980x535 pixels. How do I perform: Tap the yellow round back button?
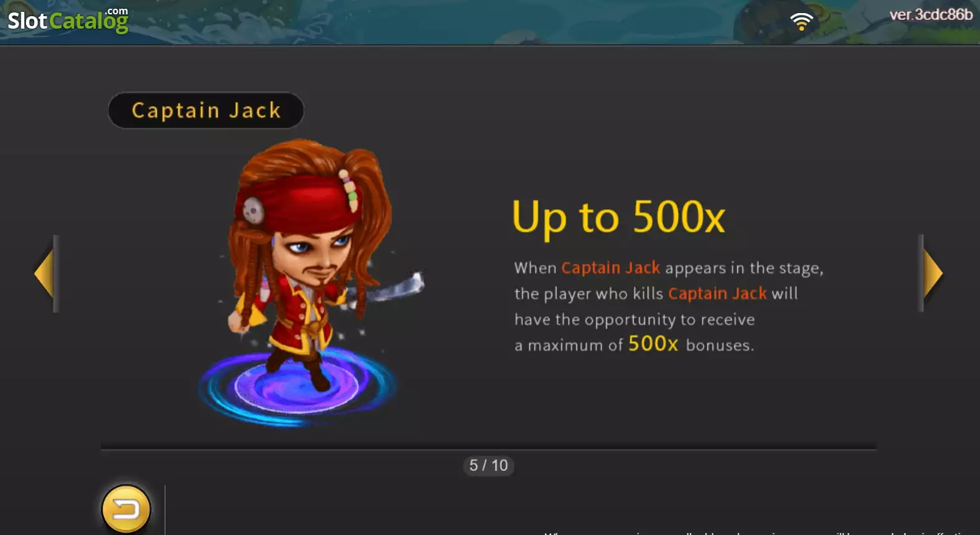(x=126, y=509)
